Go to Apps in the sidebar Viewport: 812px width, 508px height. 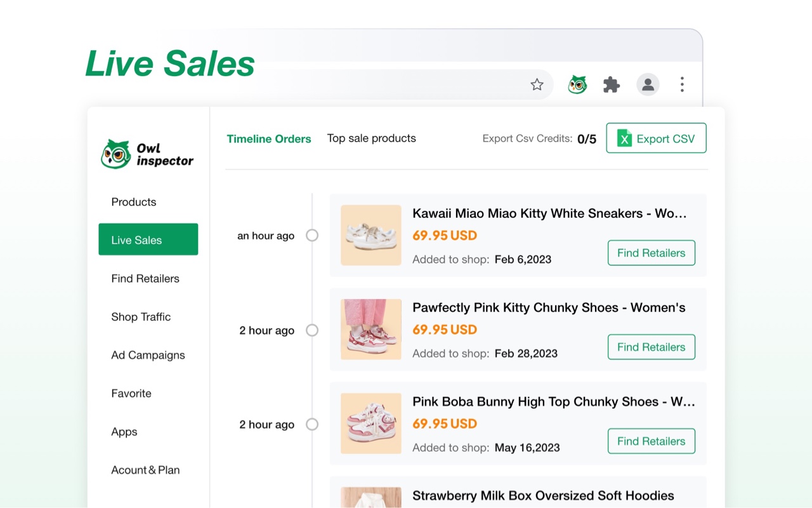point(124,432)
